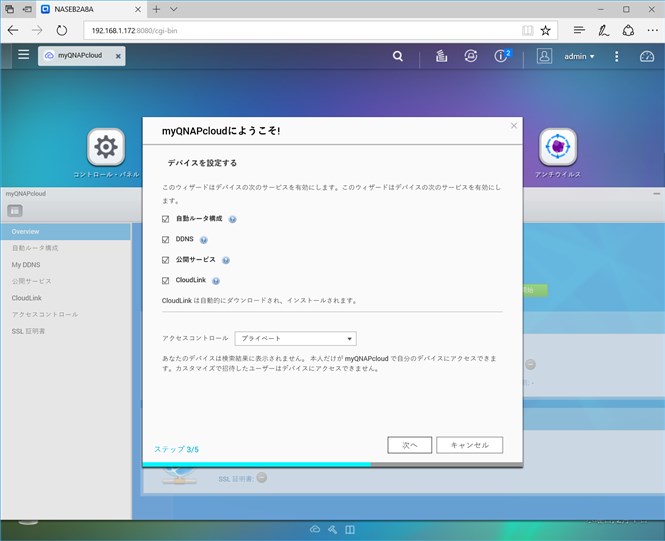Open the Control Panel desktop icon

coord(106,147)
